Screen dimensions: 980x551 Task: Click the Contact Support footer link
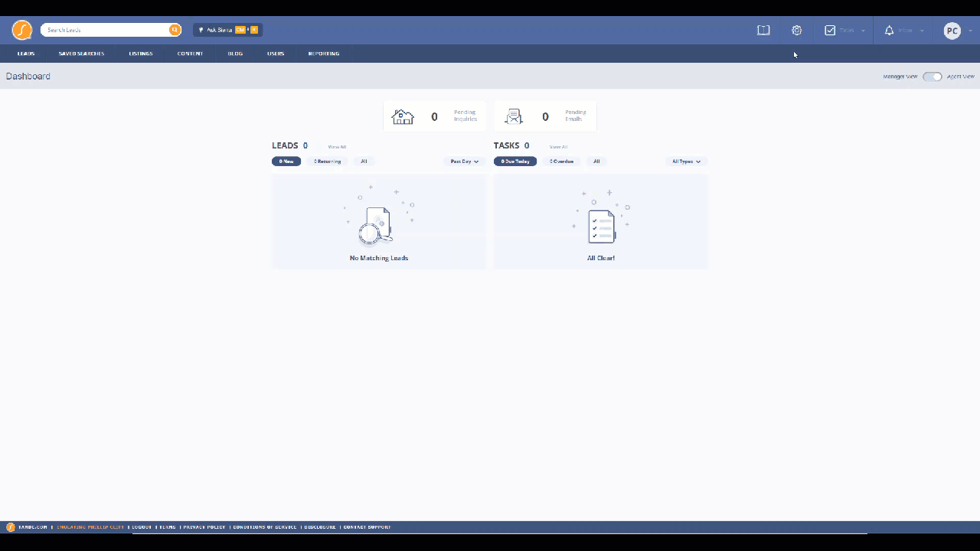coord(367,527)
